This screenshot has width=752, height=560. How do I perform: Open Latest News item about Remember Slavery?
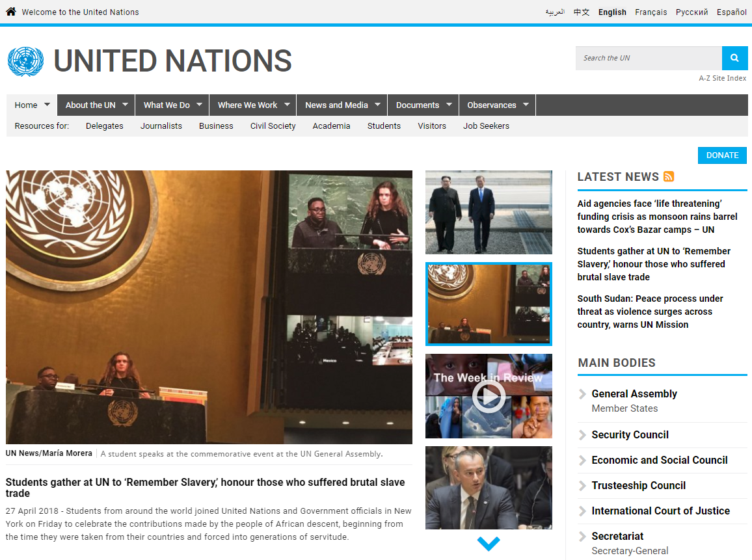tap(654, 264)
